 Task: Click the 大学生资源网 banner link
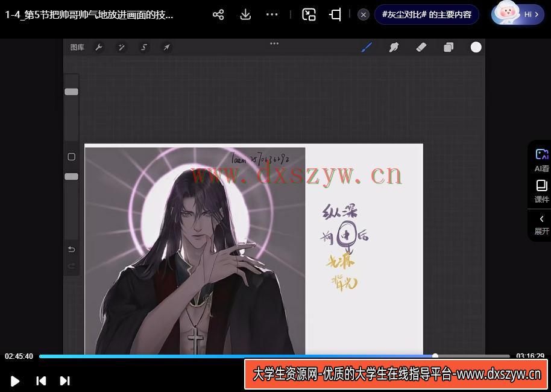[396, 374]
